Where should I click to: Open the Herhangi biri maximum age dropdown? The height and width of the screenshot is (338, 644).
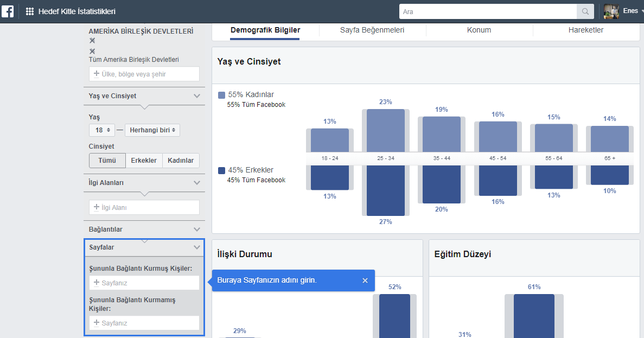152,130
